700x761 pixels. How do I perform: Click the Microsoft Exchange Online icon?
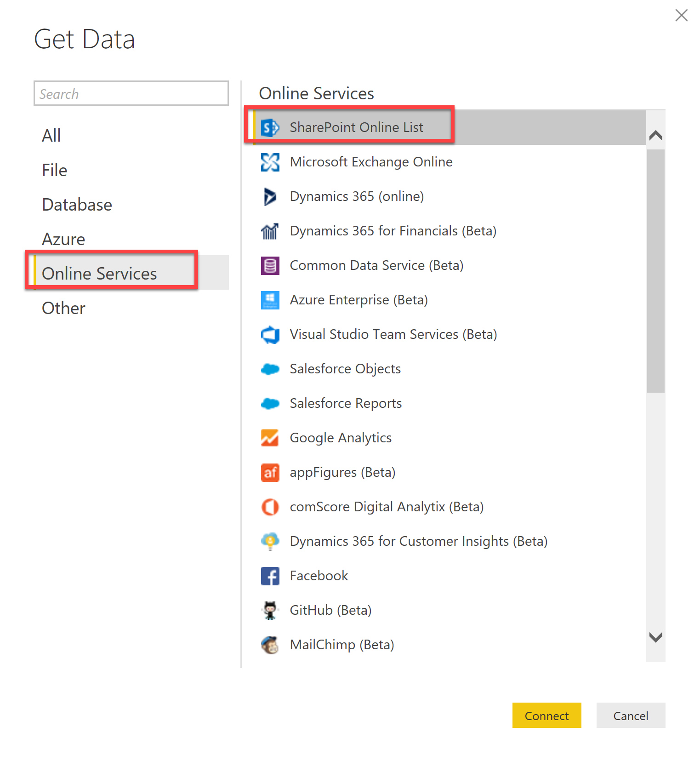pos(270,162)
